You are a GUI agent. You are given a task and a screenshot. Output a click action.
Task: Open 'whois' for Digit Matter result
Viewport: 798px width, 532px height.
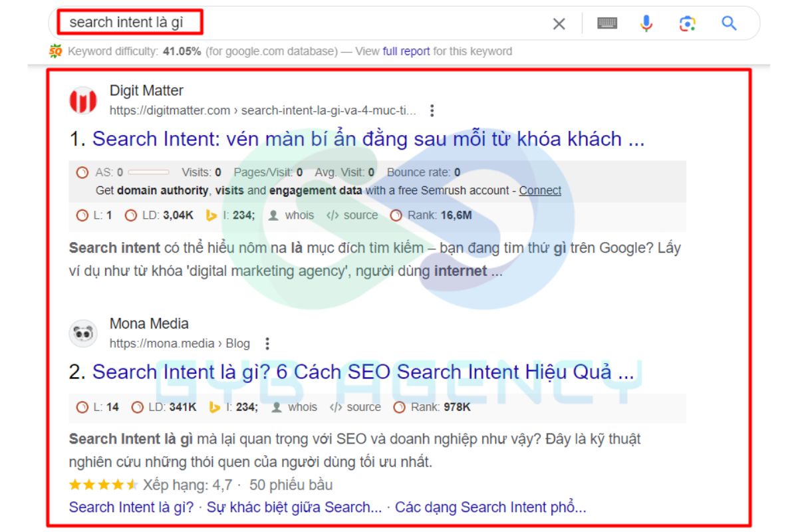coord(291,215)
